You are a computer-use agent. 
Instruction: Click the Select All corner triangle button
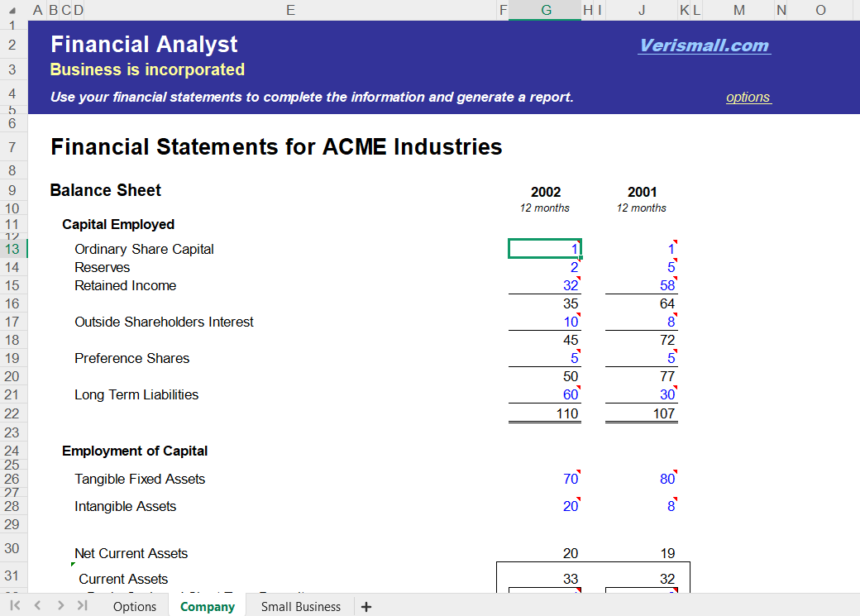tap(13, 10)
